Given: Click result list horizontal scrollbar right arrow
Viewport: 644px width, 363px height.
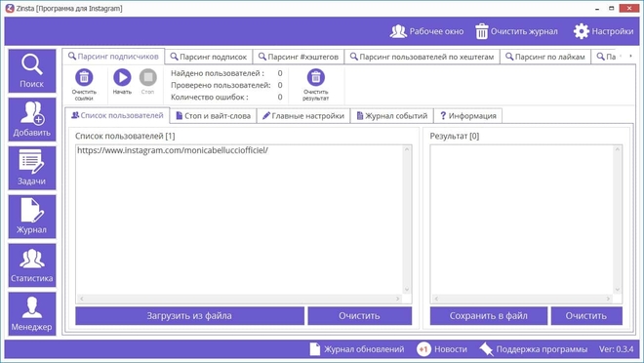Looking at the screenshot, I should click(x=608, y=299).
